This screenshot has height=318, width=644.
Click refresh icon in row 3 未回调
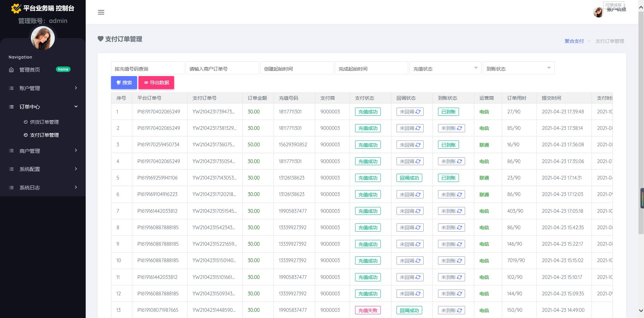pyautogui.click(x=418, y=145)
